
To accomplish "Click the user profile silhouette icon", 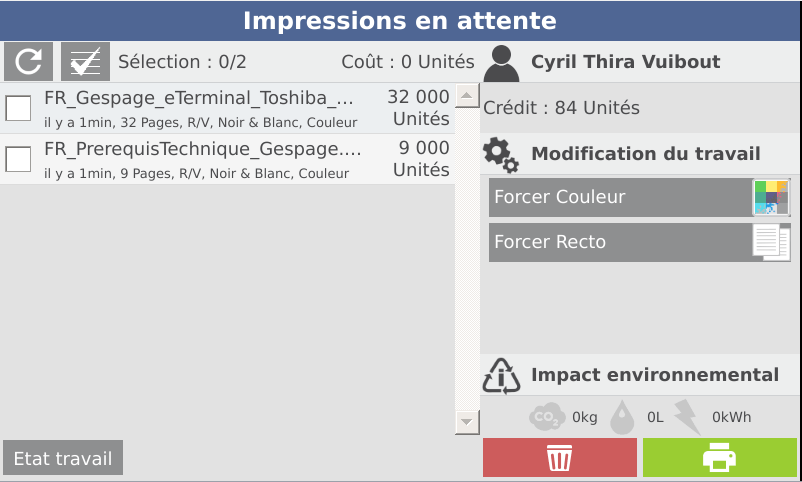I will 501,63.
